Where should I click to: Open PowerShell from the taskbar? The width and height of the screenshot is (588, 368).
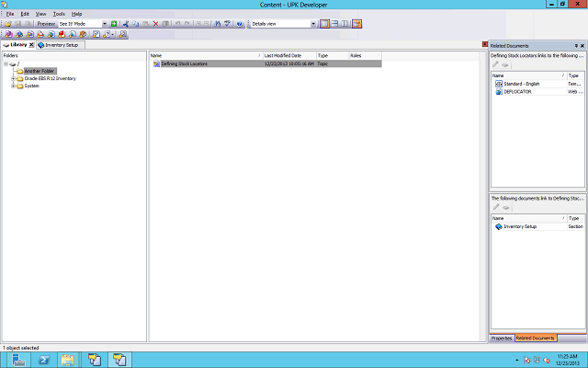pos(44,360)
